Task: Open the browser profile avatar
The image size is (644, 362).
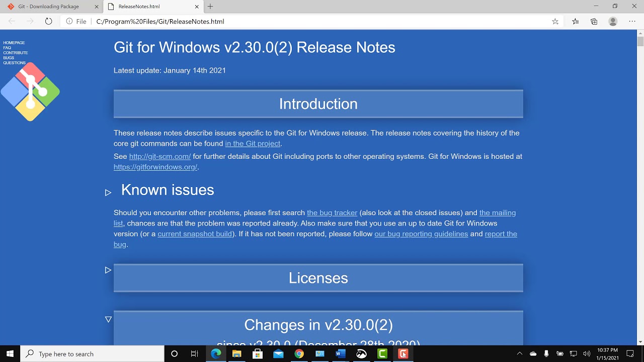Action: click(x=613, y=22)
